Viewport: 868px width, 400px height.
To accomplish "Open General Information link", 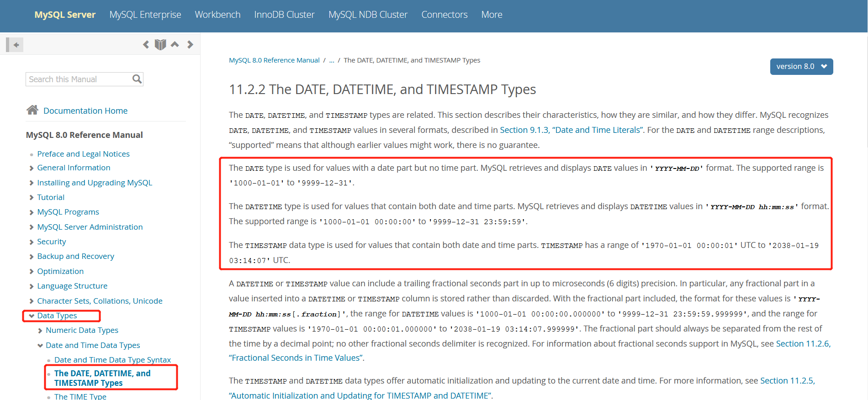I will tap(74, 168).
